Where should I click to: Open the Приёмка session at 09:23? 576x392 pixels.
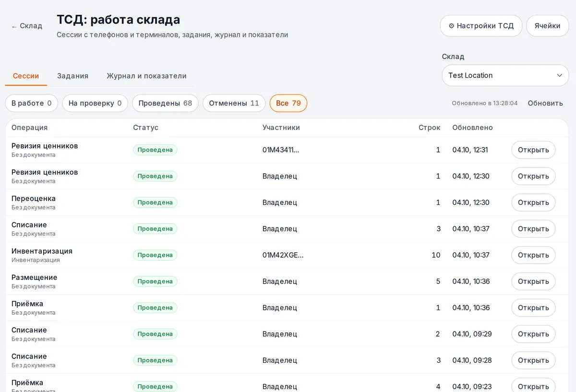pos(533,385)
